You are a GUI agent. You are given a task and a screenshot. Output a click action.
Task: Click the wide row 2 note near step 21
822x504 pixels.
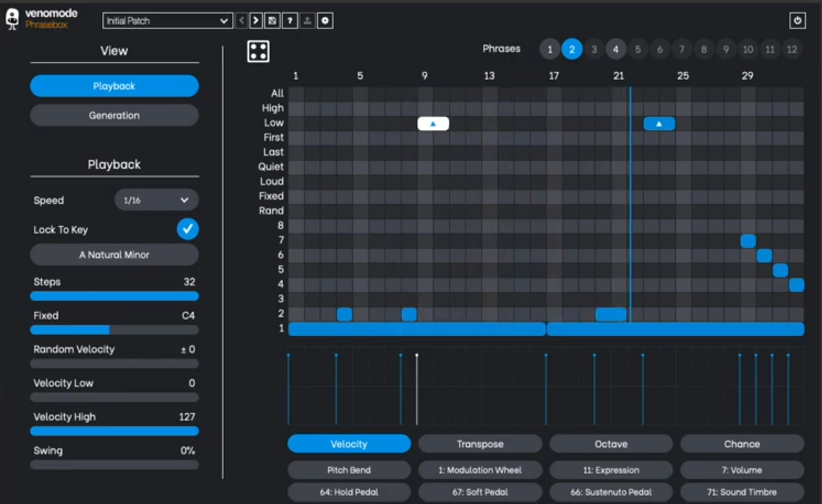click(611, 314)
